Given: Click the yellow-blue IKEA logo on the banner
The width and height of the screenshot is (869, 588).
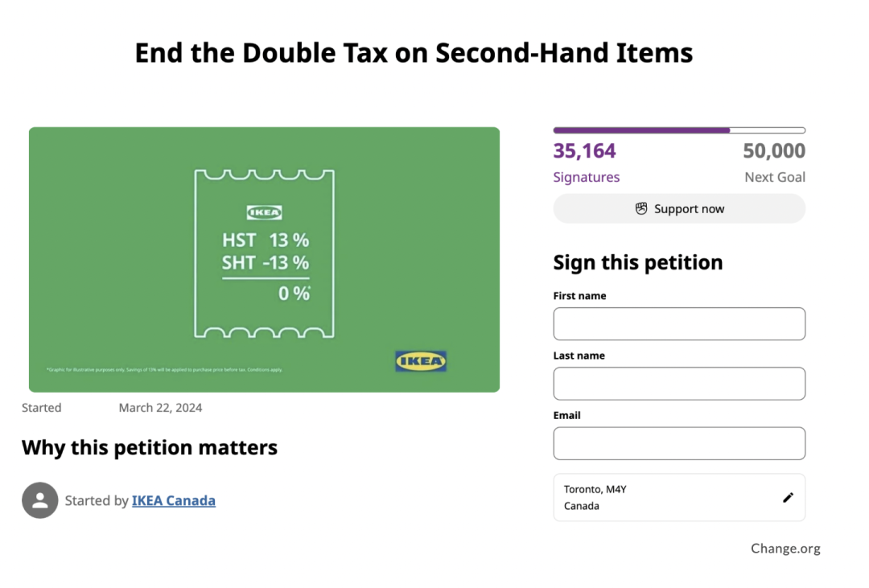Looking at the screenshot, I should [421, 361].
